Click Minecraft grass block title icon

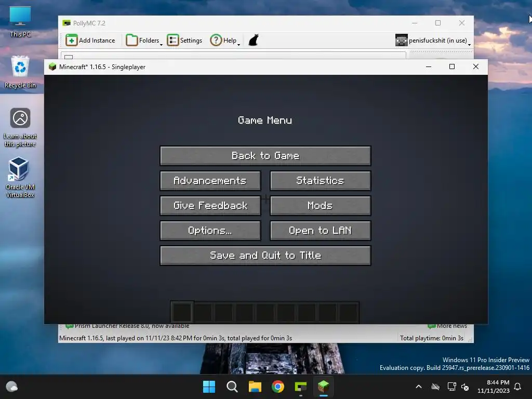pyautogui.click(x=52, y=67)
